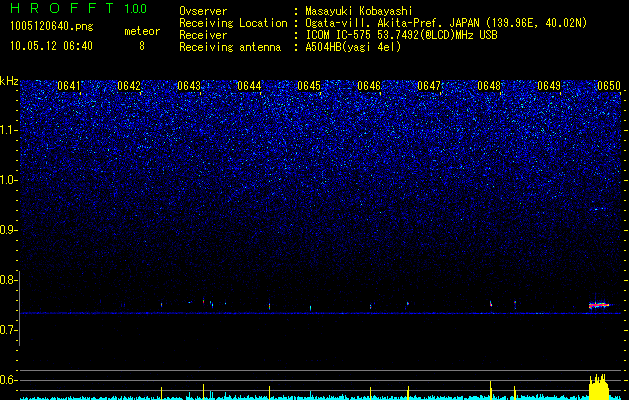Click the word "meteor" above the count
The width and height of the screenshot is (629, 400).
[142, 31]
